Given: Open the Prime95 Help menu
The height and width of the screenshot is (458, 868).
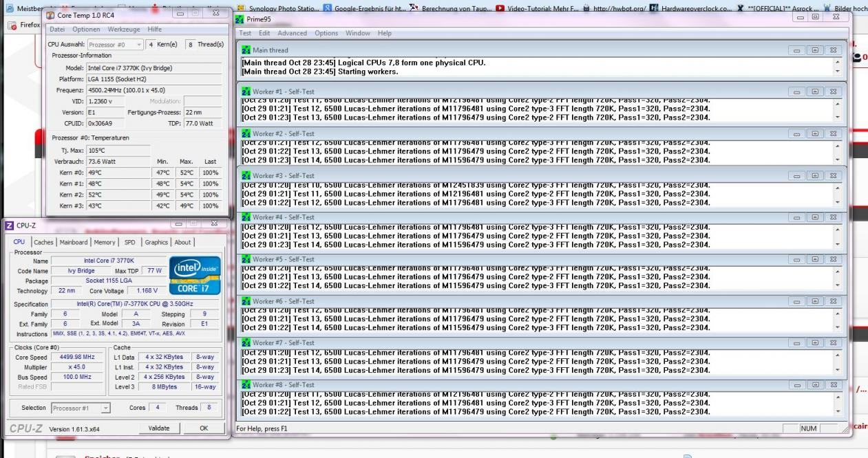Looking at the screenshot, I should pyautogui.click(x=384, y=33).
